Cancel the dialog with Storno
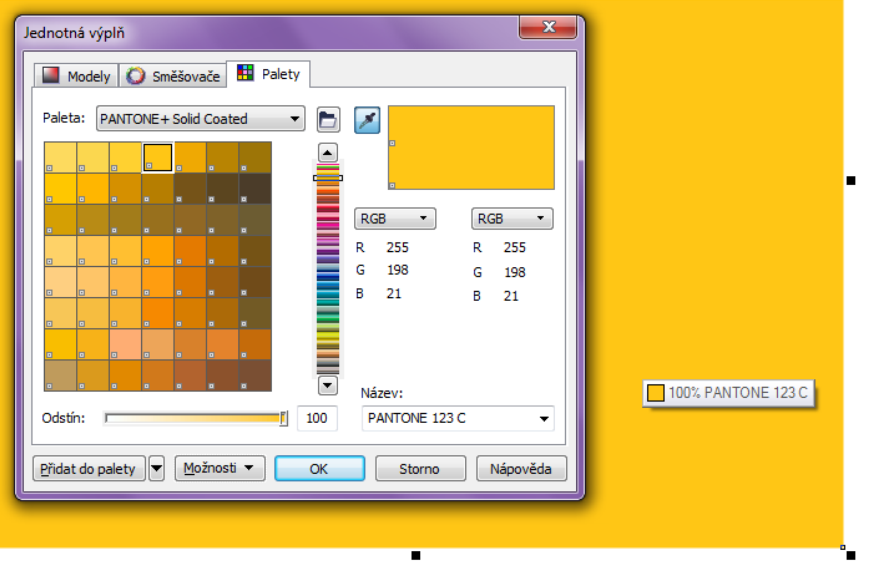This screenshot has width=885, height=588. pos(420,468)
